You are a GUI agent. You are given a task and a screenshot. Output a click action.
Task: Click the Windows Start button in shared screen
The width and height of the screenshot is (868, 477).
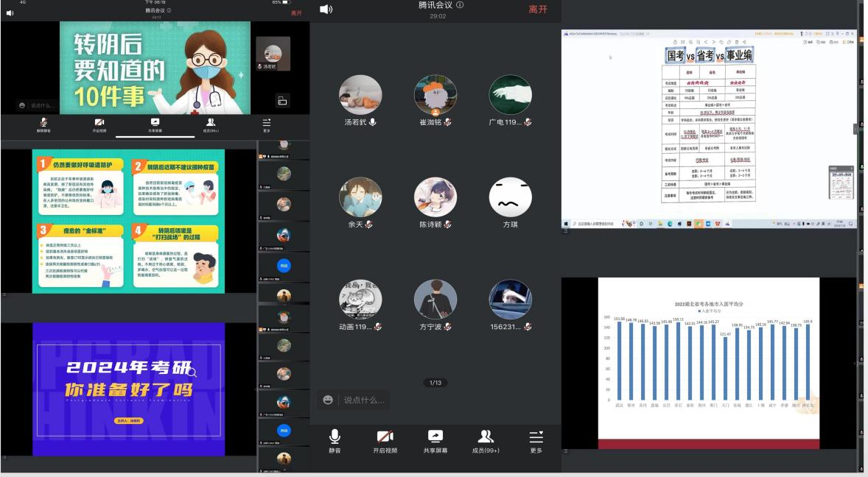(x=567, y=223)
